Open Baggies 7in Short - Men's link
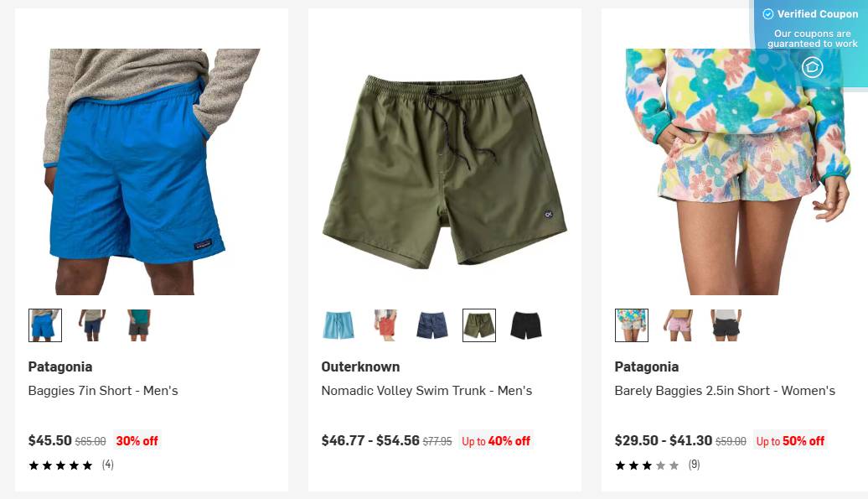868x499 pixels. [103, 391]
